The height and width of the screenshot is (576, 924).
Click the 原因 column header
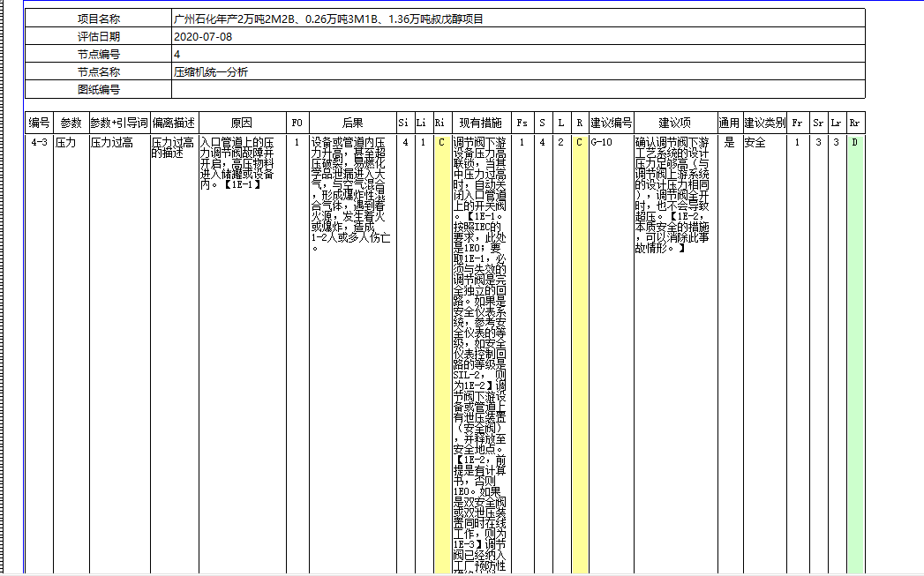click(242, 123)
